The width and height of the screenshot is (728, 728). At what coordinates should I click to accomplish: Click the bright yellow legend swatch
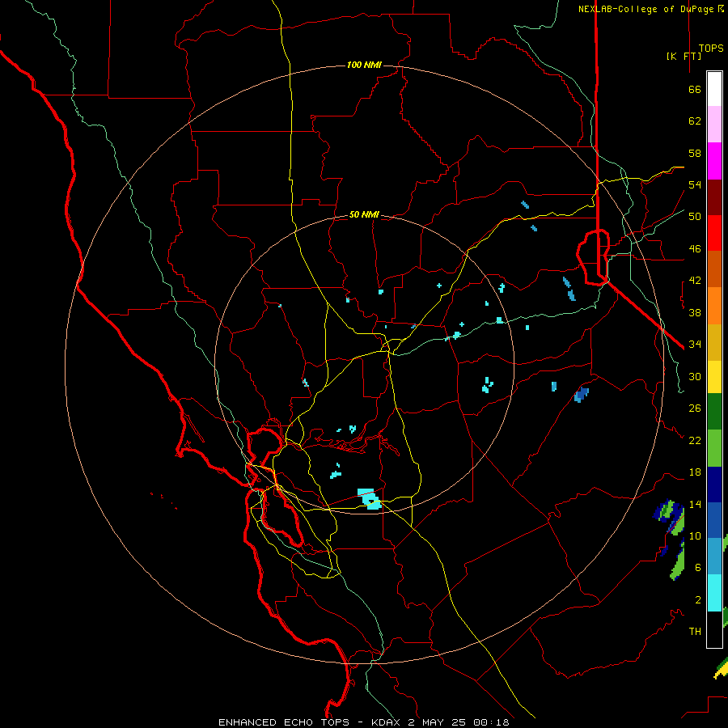[714, 377]
